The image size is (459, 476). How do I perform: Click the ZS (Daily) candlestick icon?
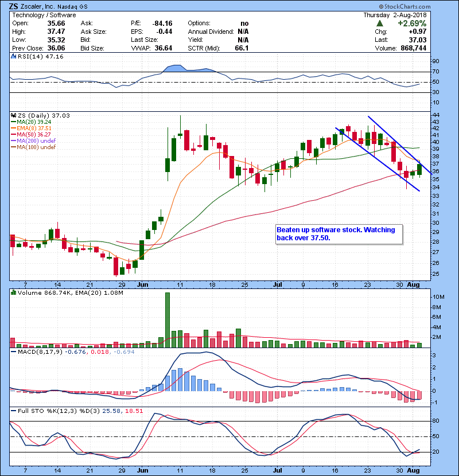point(13,116)
